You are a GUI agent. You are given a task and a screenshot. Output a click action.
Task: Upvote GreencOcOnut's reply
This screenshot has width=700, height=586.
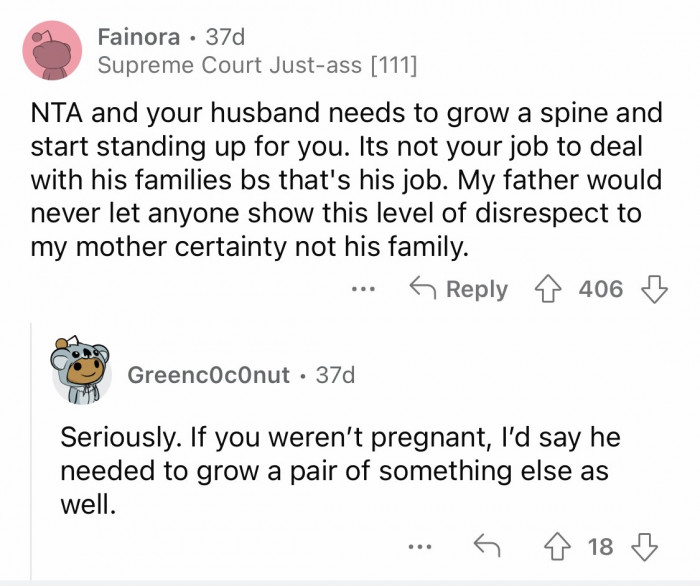click(x=559, y=546)
